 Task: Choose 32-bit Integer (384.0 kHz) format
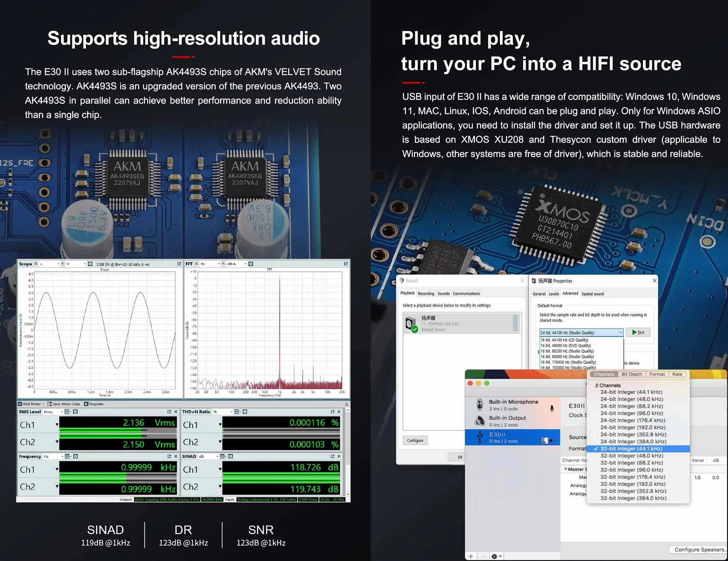click(633, 498)
